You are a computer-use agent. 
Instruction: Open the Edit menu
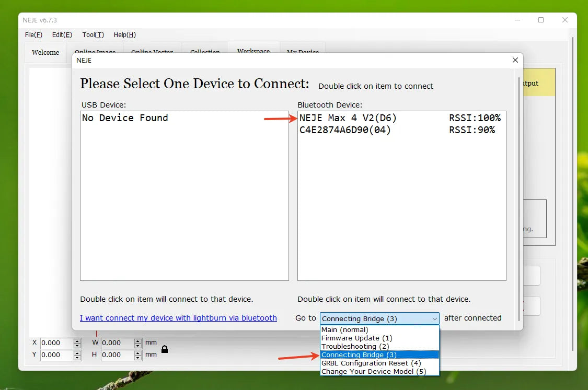pyautogui.click(x=62, y=35)
